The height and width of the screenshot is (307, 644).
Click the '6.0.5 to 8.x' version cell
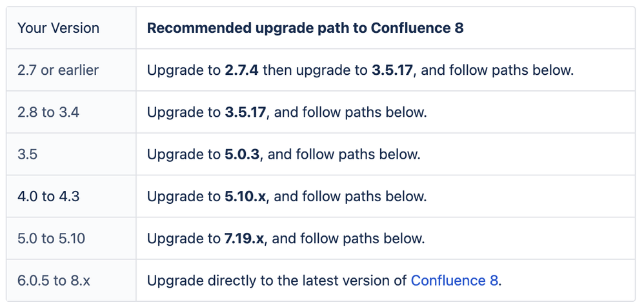(x=71, y=281)
